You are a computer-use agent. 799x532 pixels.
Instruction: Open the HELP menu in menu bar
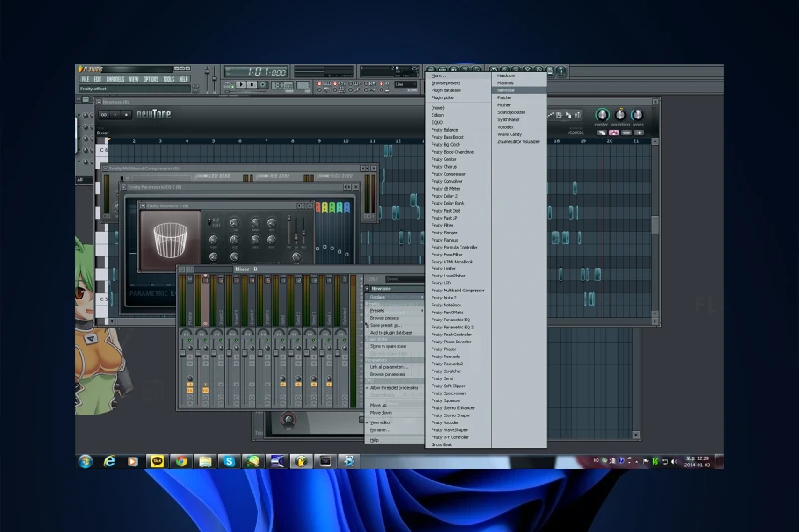[x=184, y=79]
